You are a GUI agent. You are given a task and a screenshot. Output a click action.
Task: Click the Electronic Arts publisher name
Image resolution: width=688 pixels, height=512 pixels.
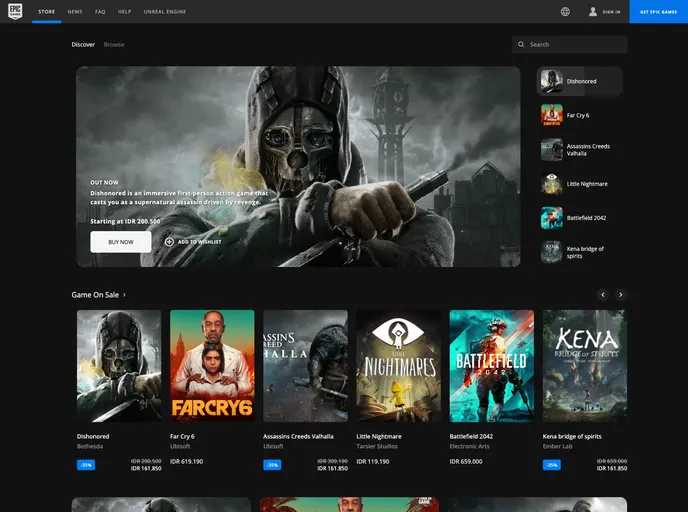click(469, 446)
